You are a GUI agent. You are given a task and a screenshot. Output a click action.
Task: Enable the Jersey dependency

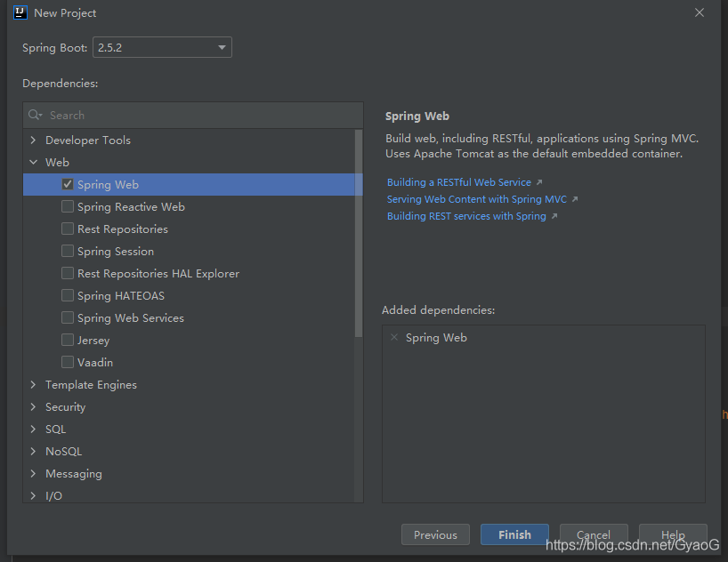pos(67,340)
